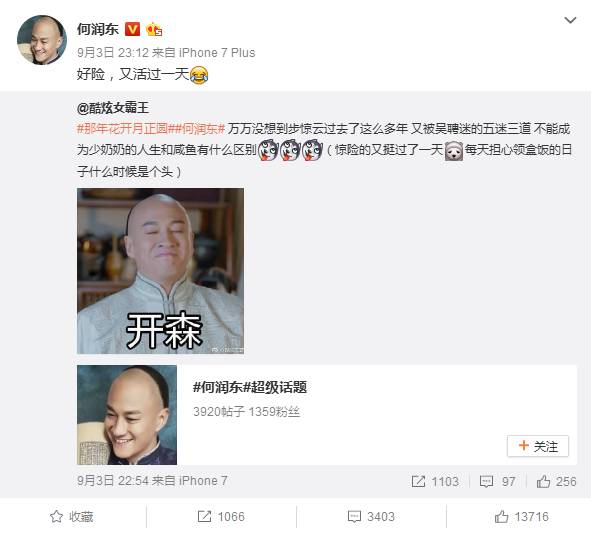This screenshot has width=591, height=534.
Task: Favorite the post with 收藏 star
Action: (x=72, y=516)
